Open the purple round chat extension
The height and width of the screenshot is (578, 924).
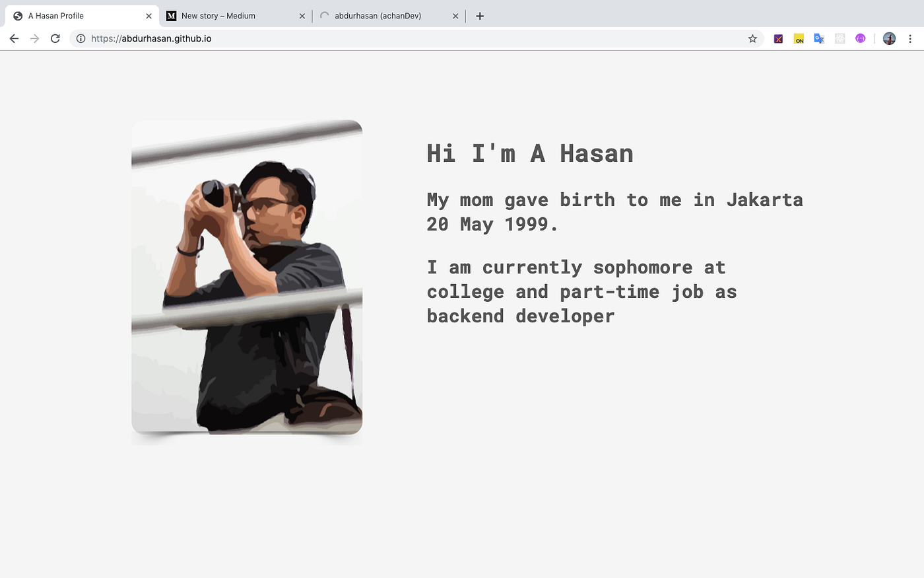860,38
